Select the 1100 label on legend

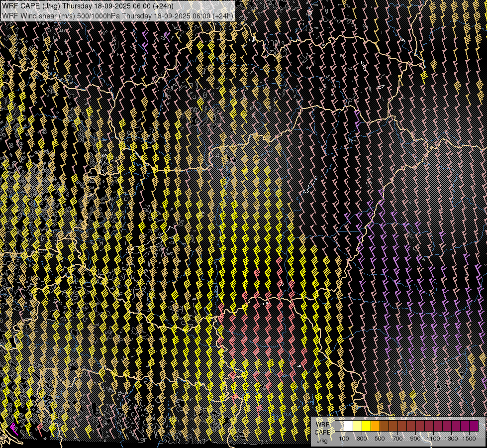[433, 439]
